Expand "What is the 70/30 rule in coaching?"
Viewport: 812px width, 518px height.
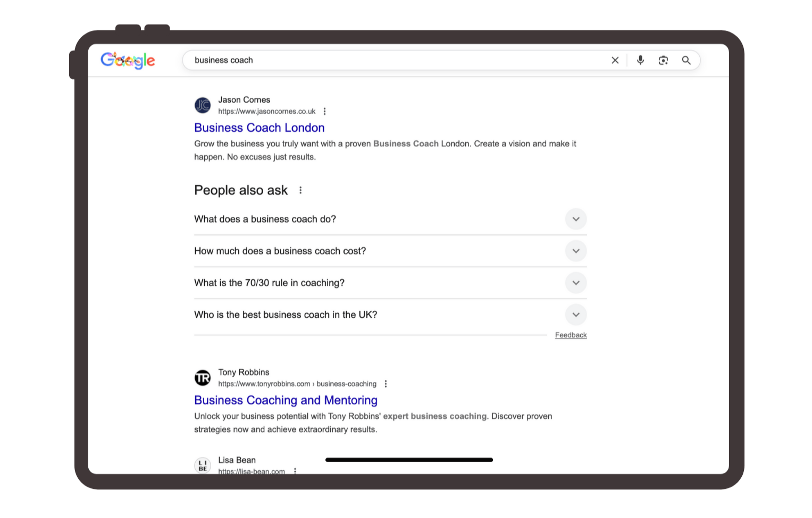click(x=575, y=283)
